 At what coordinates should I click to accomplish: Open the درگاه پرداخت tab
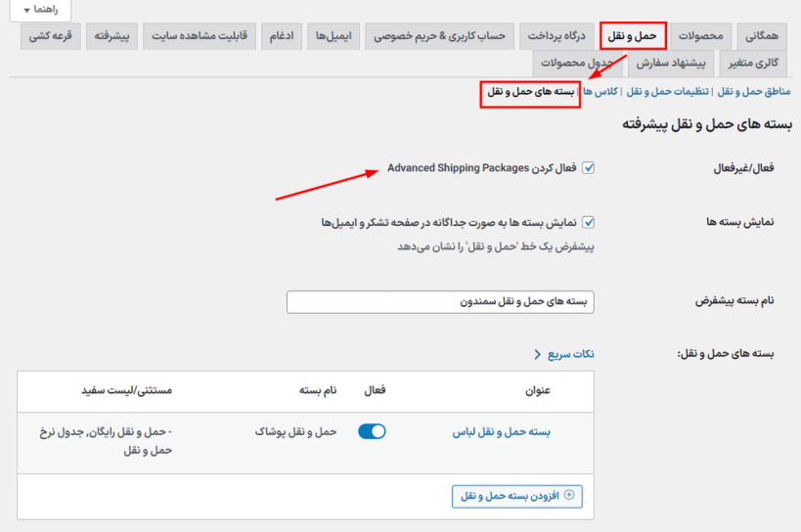[556, 36]
